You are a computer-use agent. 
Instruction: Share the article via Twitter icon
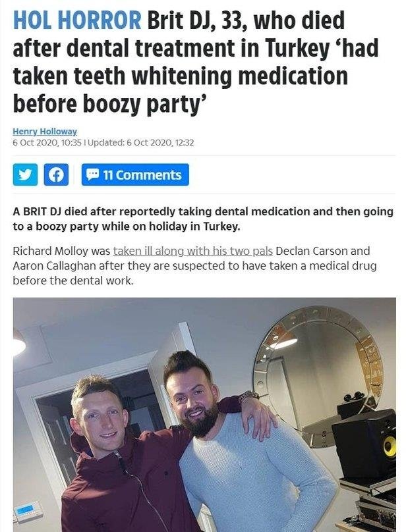25,174
